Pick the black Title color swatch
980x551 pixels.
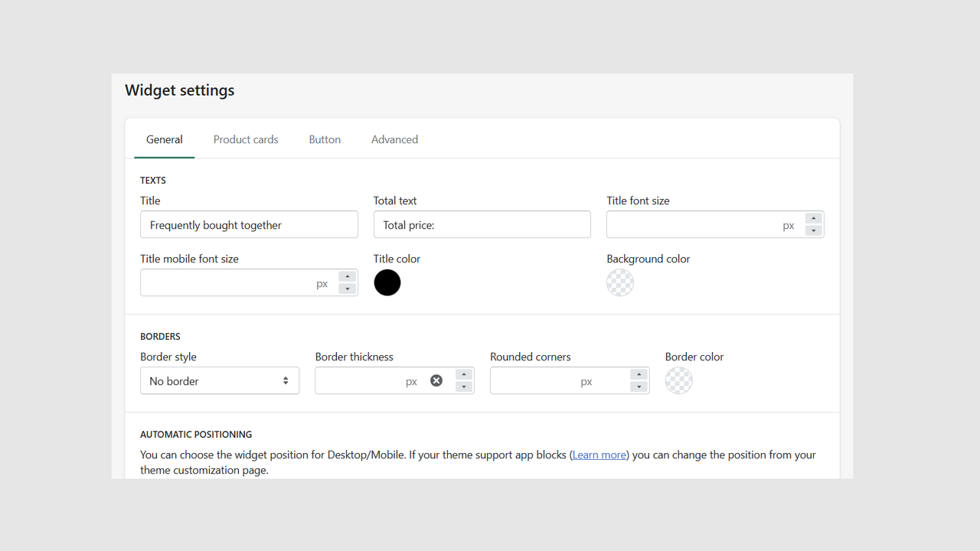387,282
